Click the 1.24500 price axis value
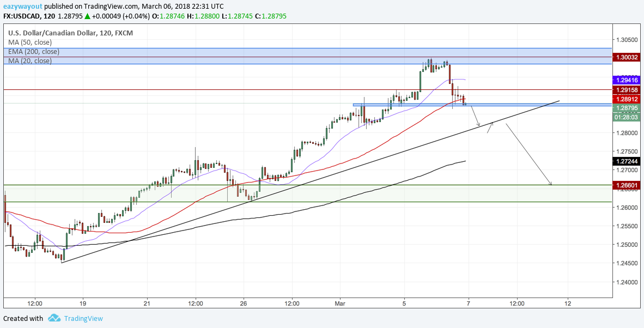Image resolution: width=644 pixels, height=328 pixels. (x=625, y=264)
